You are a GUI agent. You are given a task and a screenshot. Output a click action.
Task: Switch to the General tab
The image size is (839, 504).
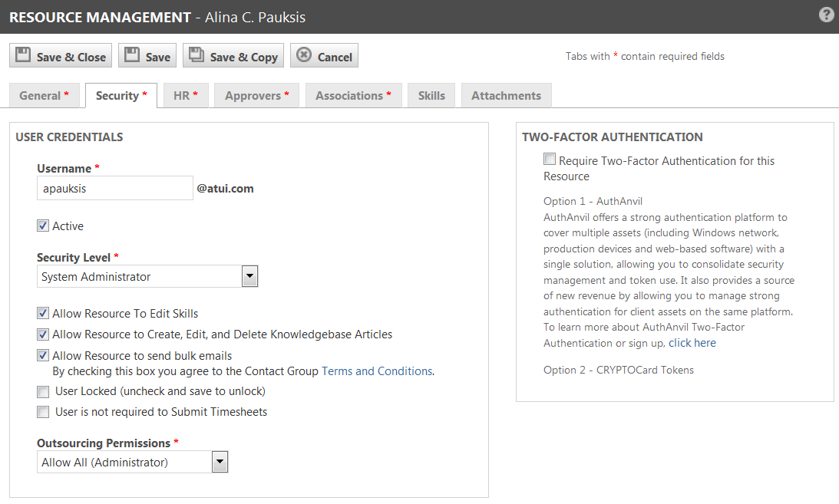tap(44, 96)
